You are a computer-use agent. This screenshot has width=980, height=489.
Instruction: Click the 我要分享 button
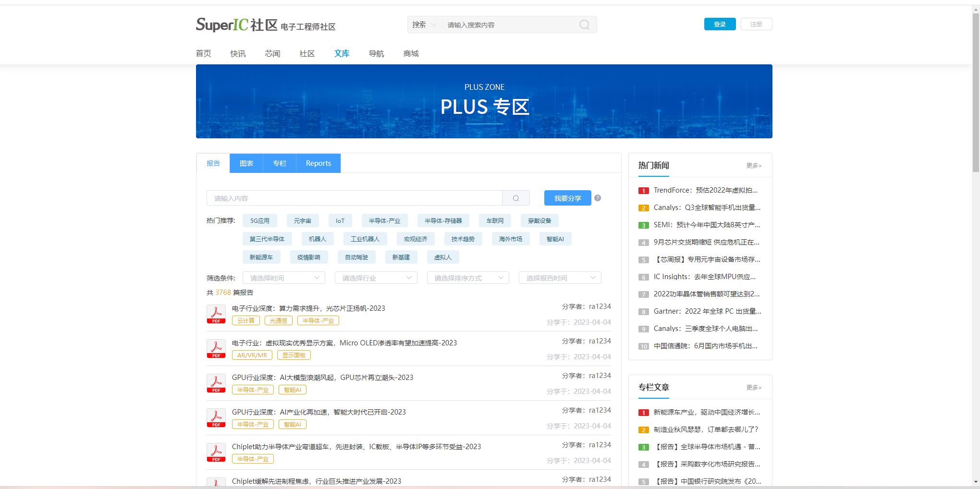tap(568, 198)
